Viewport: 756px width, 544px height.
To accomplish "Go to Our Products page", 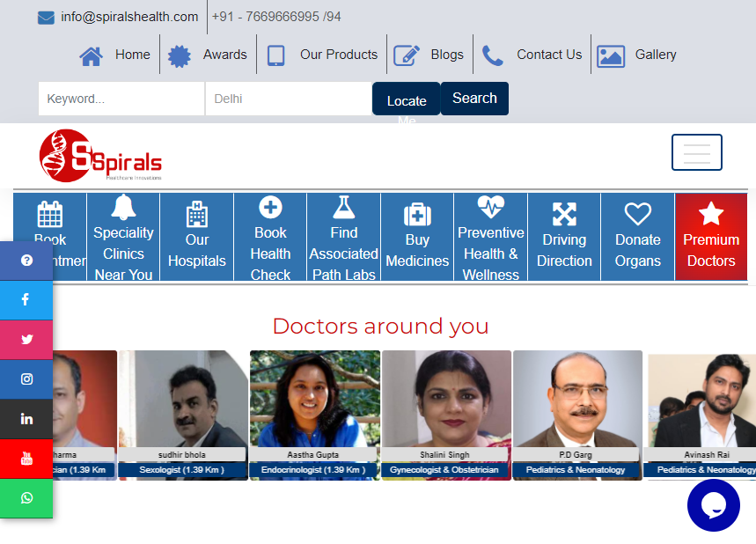I will click(322, 55).
